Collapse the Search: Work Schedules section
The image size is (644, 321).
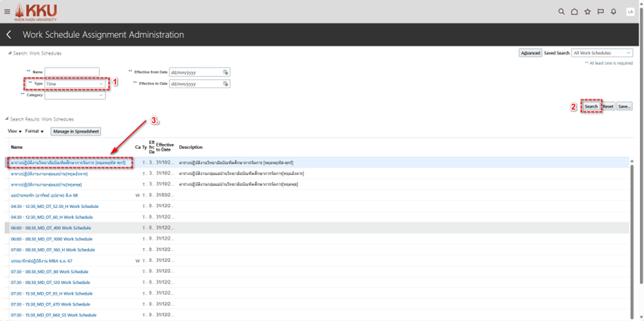8,53
